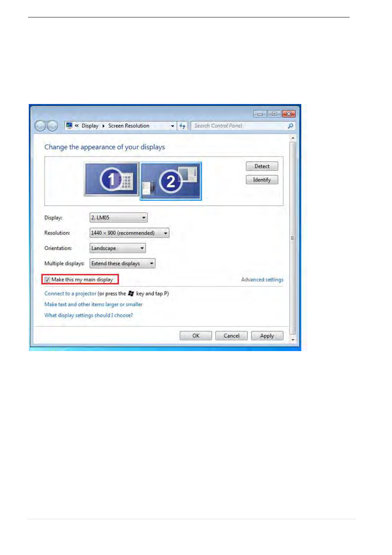Click the Resolution: label
Screen dimensions: 392x555
(x=57, y=233)
